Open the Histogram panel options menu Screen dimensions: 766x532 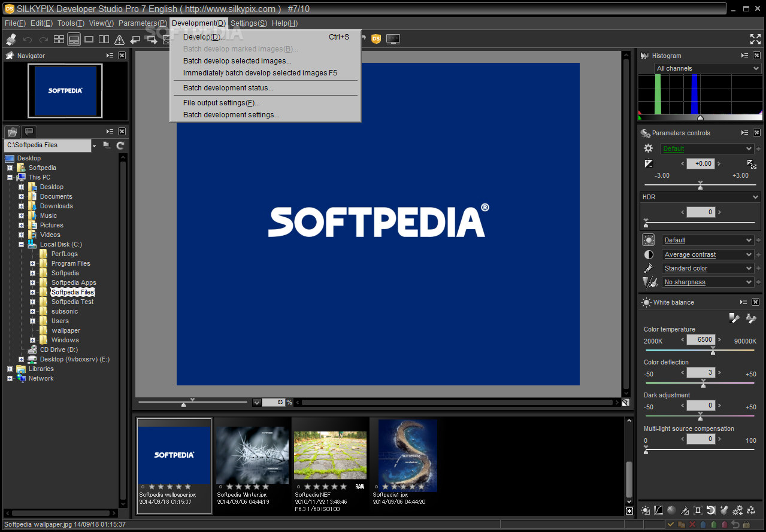tap(744, 55)
